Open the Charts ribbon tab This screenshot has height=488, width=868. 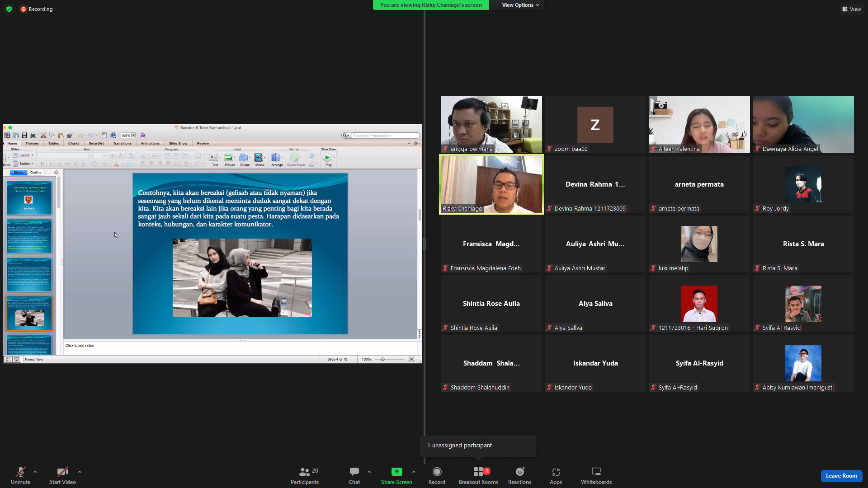pyautogui.click(x=74, y=144)
